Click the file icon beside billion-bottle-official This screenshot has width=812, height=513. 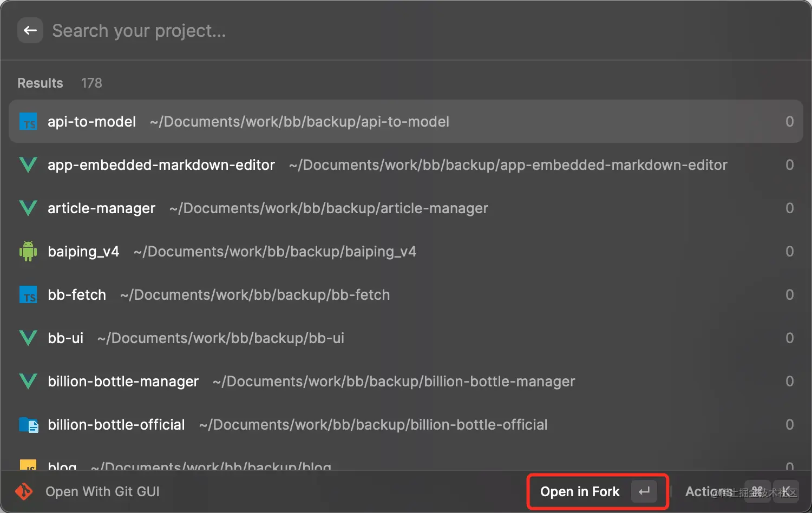29,425
